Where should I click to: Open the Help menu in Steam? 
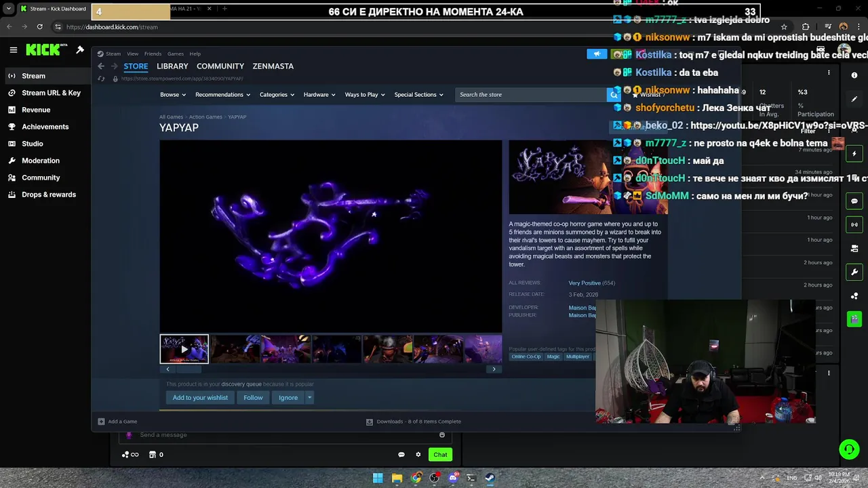coord(195,54)
